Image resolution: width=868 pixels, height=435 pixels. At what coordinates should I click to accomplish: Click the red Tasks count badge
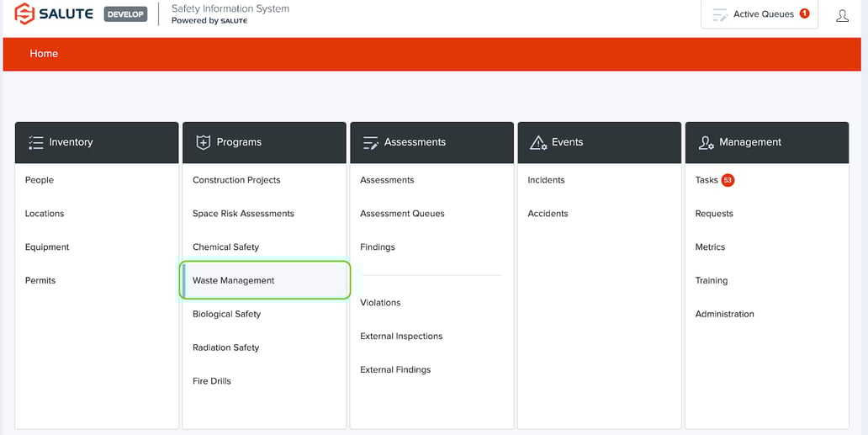(x=728, y=180)
